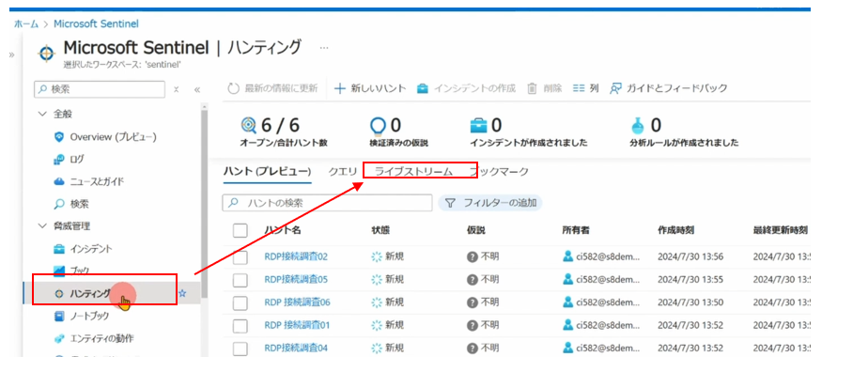The width and height of the screenshot is (868, 372).
Task: Click the 列 columns icon in toolbar
Action: (x=579, y=88)
